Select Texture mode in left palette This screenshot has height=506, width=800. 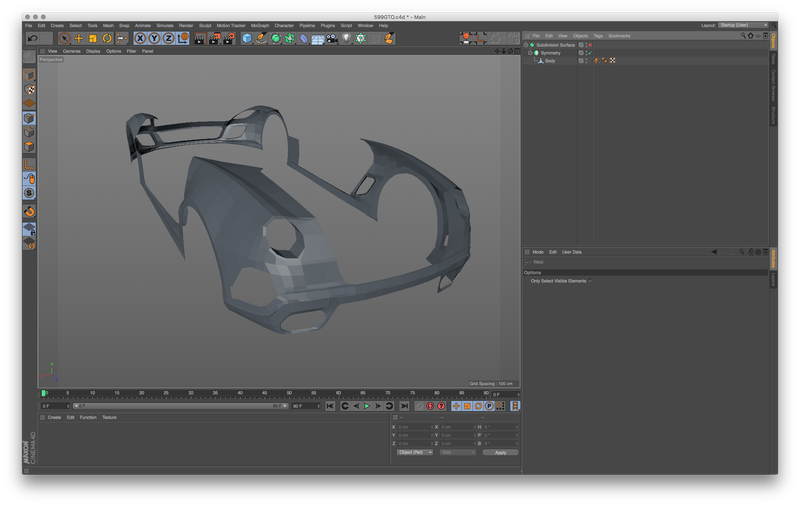[30, 90]
